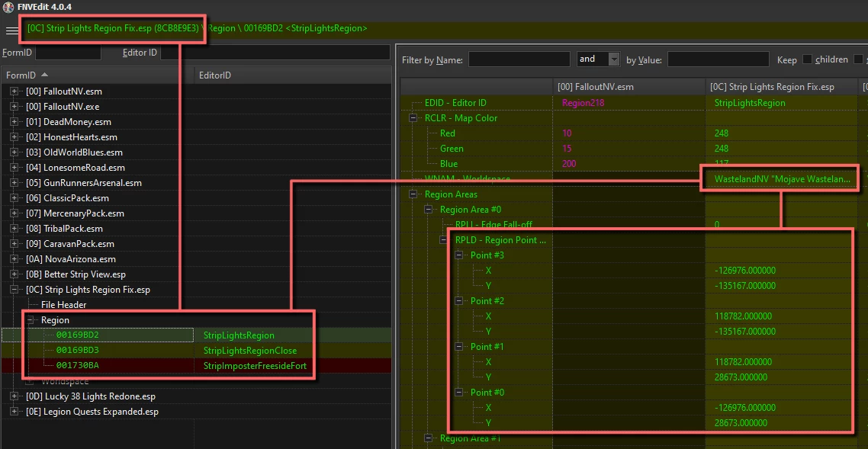
Task: Click the Green value 15 for FalloutNV.esm
Action: (x=566, y=149)
